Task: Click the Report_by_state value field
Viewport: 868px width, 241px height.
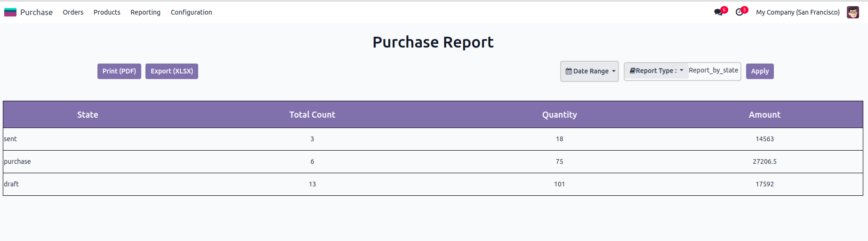Action: pos(713,71)
